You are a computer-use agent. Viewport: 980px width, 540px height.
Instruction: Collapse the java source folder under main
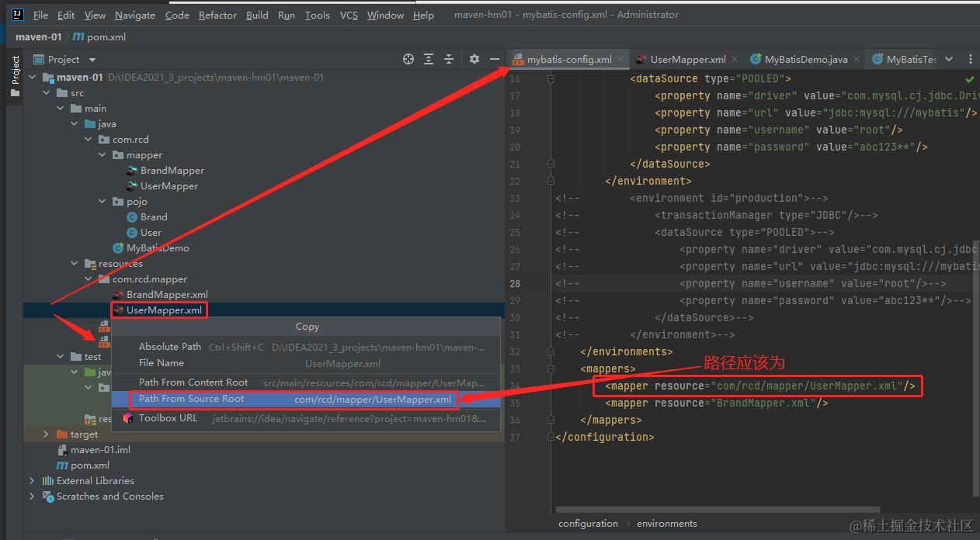click(x=75, y=124)
